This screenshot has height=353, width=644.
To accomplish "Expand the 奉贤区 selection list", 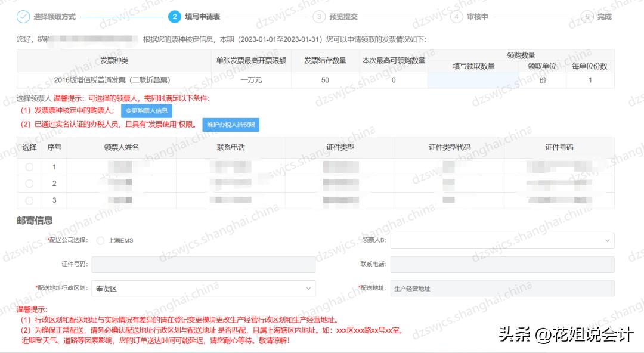I will point(309,288).
